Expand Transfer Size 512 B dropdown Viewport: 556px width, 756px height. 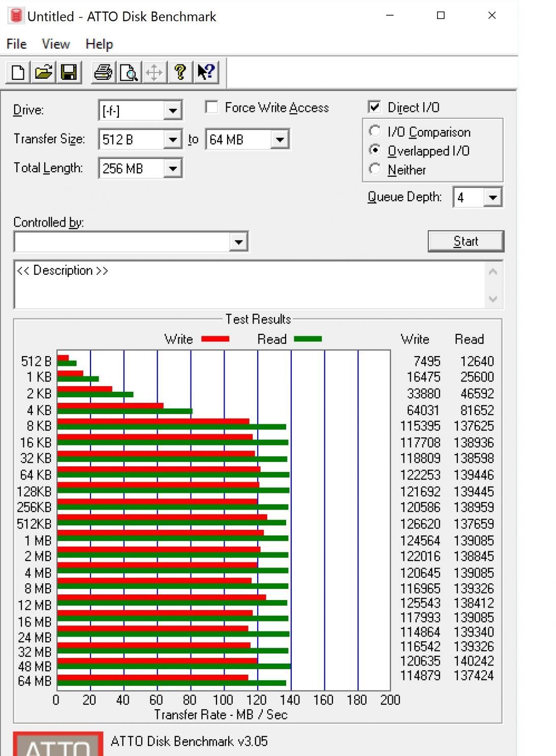click(x=173, y=139)
